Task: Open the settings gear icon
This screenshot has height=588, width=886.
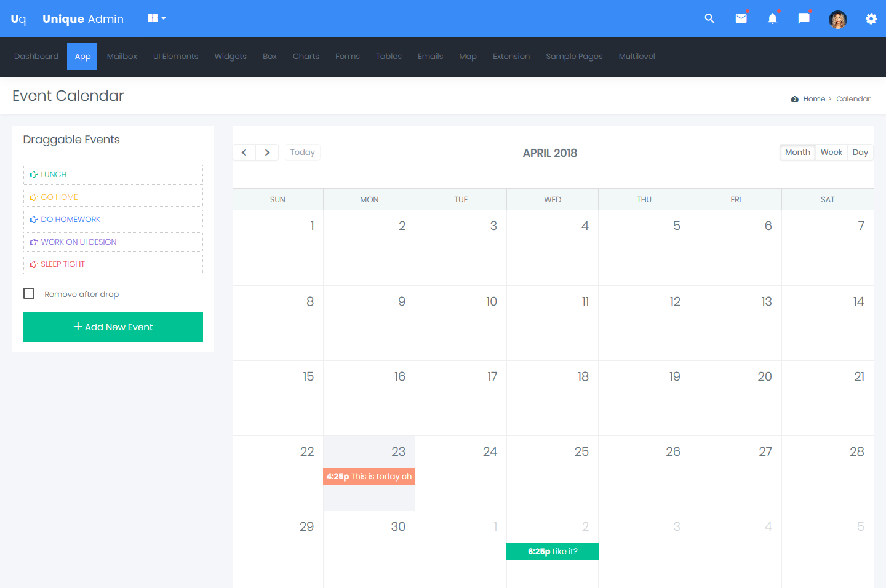Action: pos(871,18)
